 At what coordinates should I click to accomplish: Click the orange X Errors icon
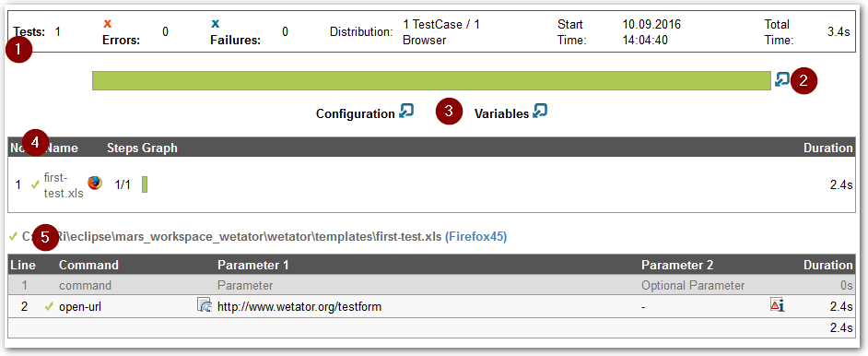coord(108,24)
